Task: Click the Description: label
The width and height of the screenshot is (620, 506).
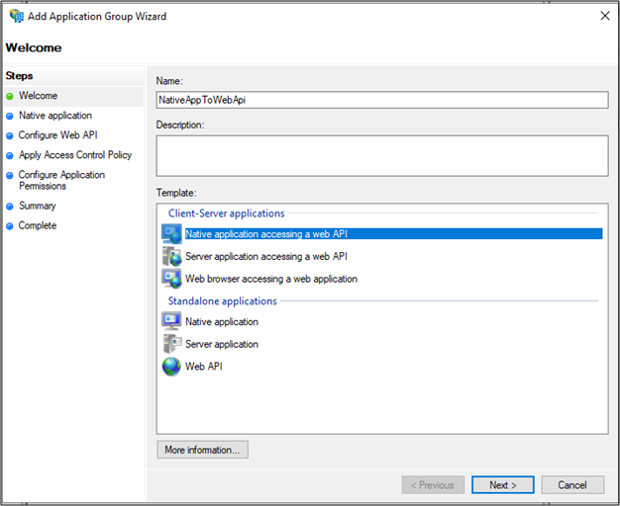Action: pyautogui.click(x=180, y=125)
